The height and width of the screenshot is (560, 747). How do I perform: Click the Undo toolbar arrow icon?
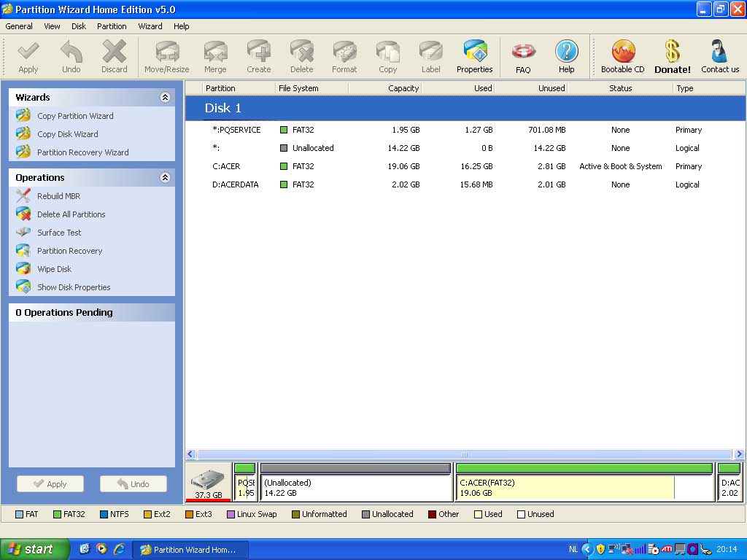click(x=71, y=52)
